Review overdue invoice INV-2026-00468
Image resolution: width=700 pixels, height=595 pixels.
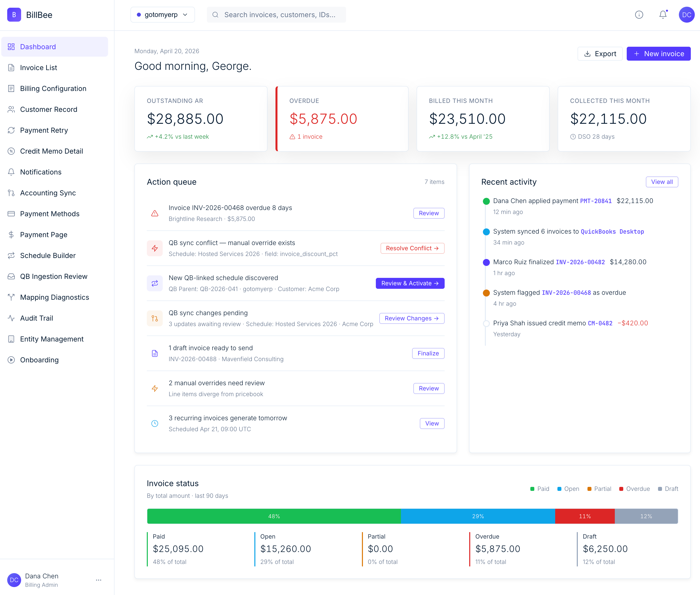coord(429,213)
